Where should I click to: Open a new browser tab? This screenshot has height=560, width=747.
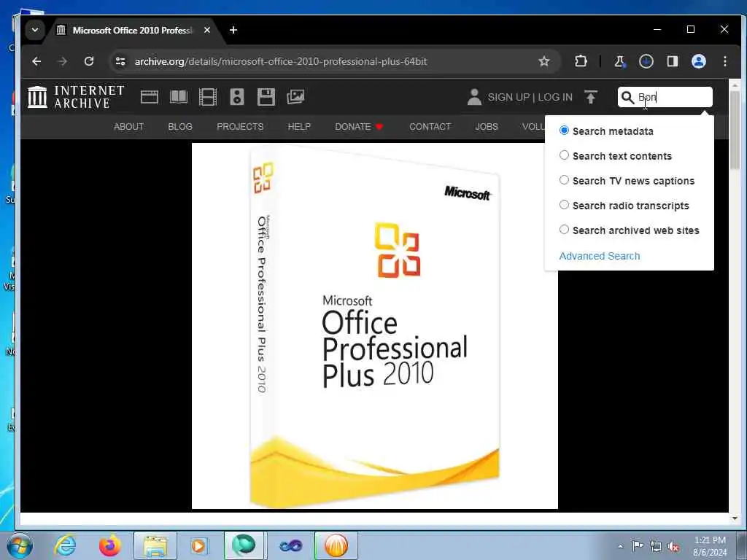tap(233, 30)
